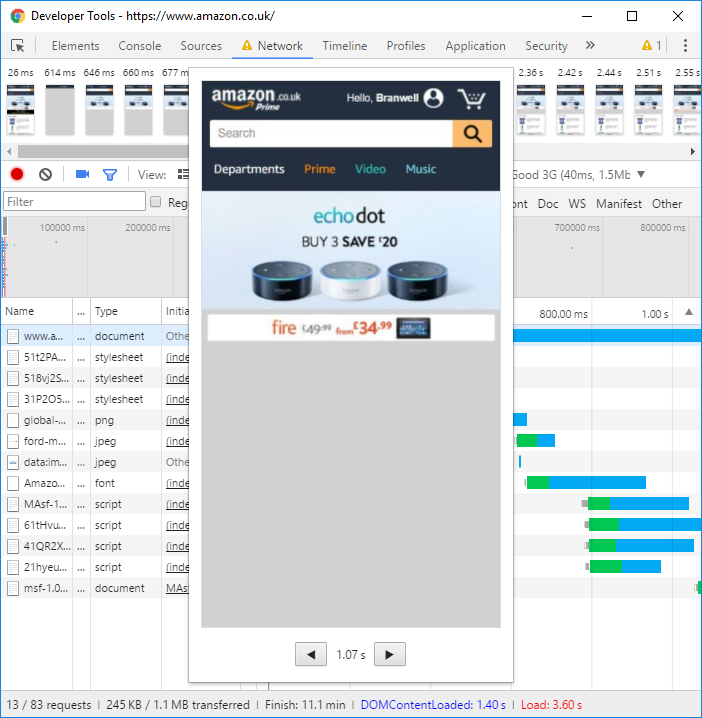Filter requests by Other type

pos(667,204)
